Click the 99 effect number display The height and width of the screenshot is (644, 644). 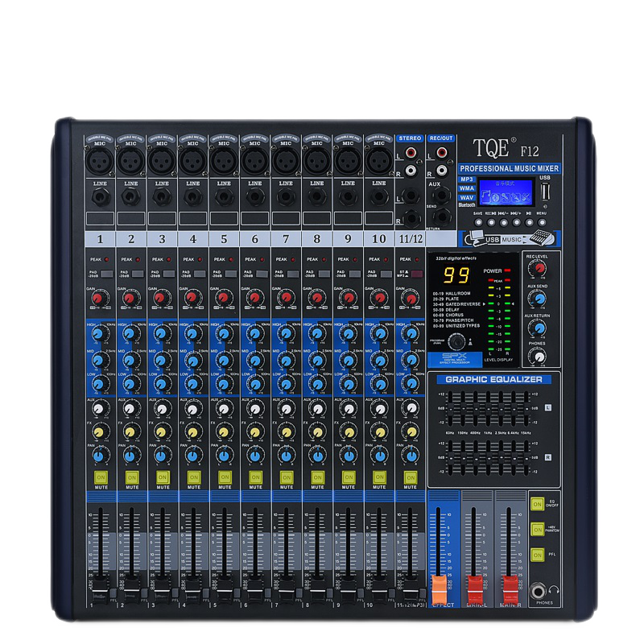pos(456,275)
